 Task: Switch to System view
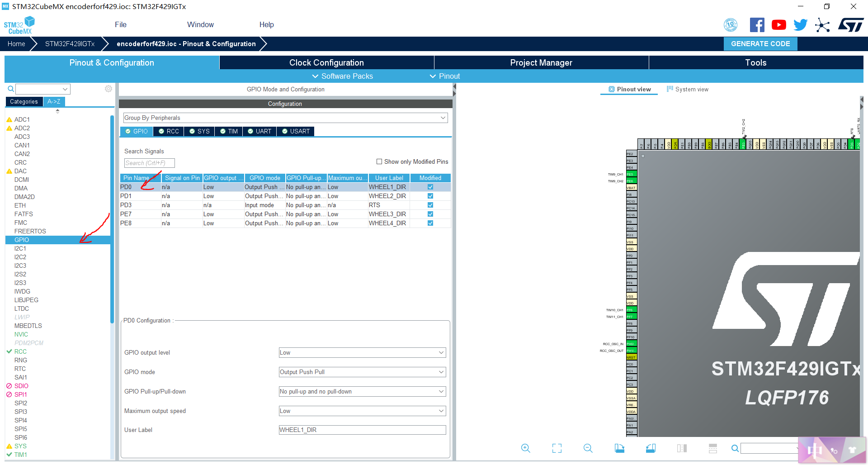tap(688, 89)
